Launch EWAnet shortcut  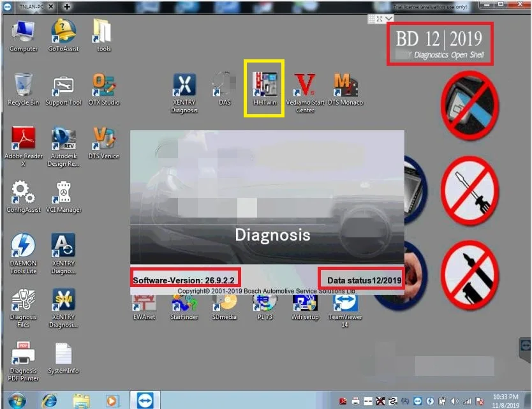pos(144,308)
